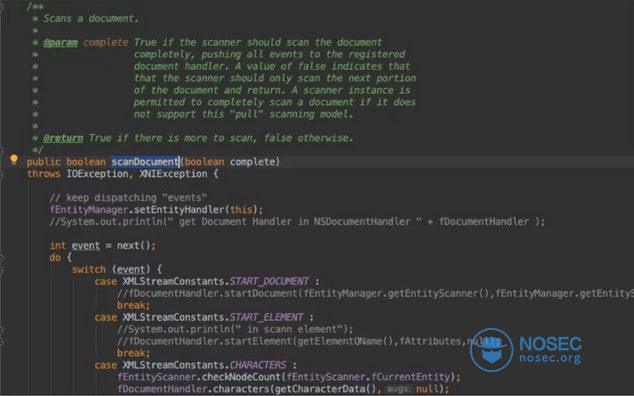Click the commented fDocumentHandler.startElement line
Viewport: 634px width, 396px height.
click(309, 341)
